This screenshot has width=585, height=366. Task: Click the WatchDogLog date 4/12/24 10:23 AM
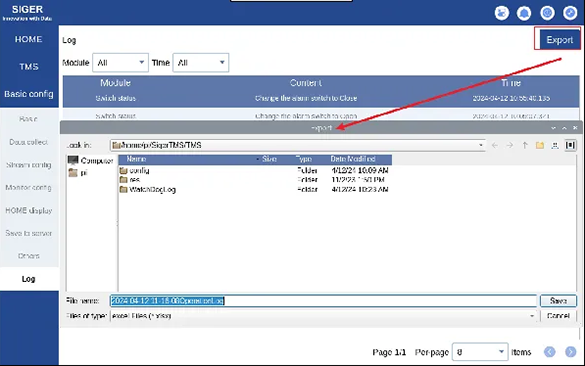(x=360, y=190)
